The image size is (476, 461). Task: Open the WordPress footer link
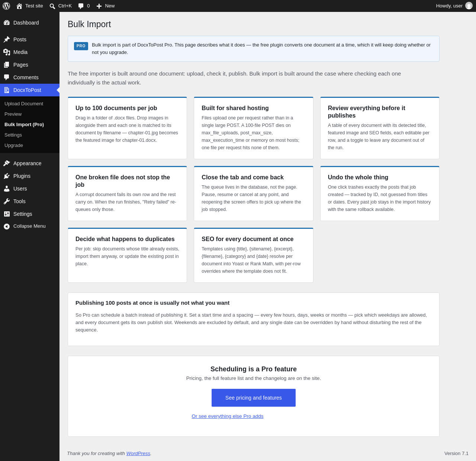pos(138,454)
